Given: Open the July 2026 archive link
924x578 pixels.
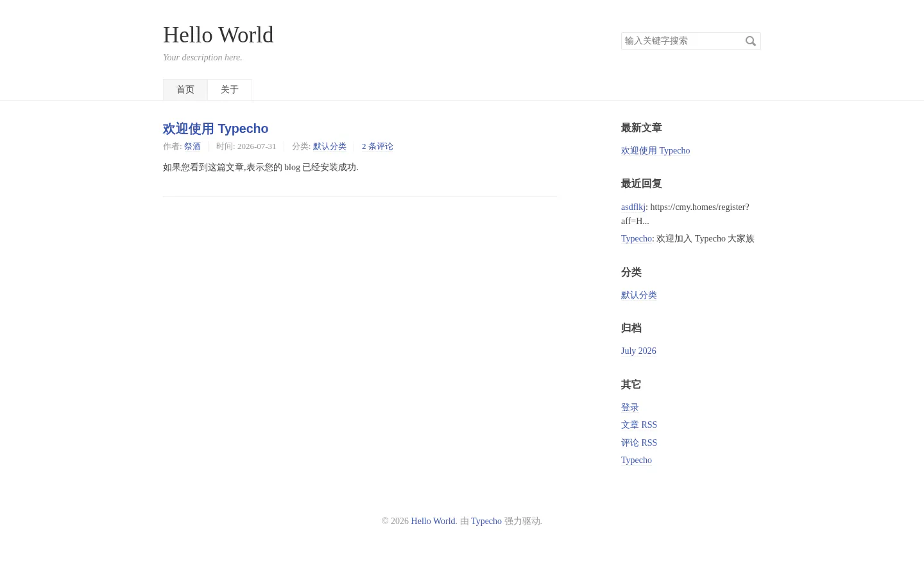Looking at the screenshot, I should 638,351.
